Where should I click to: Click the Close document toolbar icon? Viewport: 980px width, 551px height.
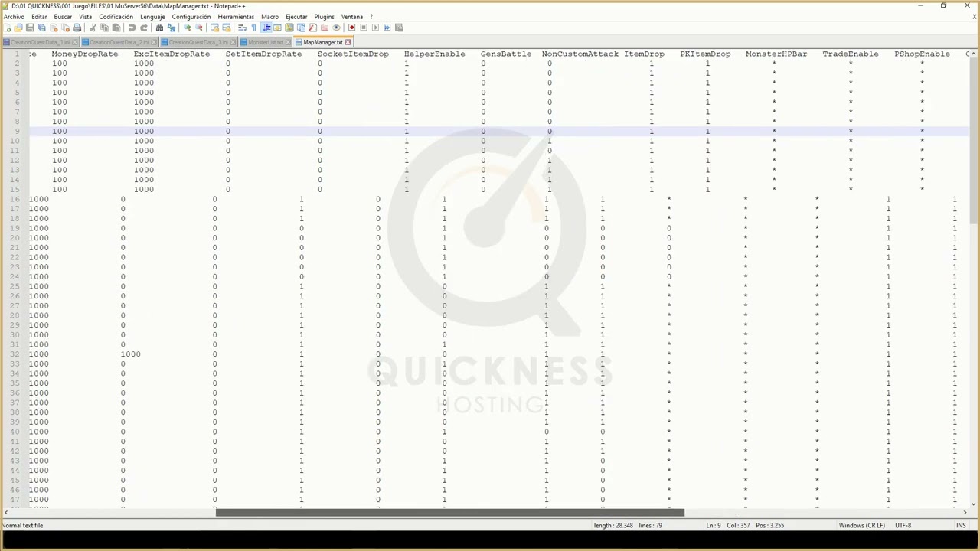[54, 28]
